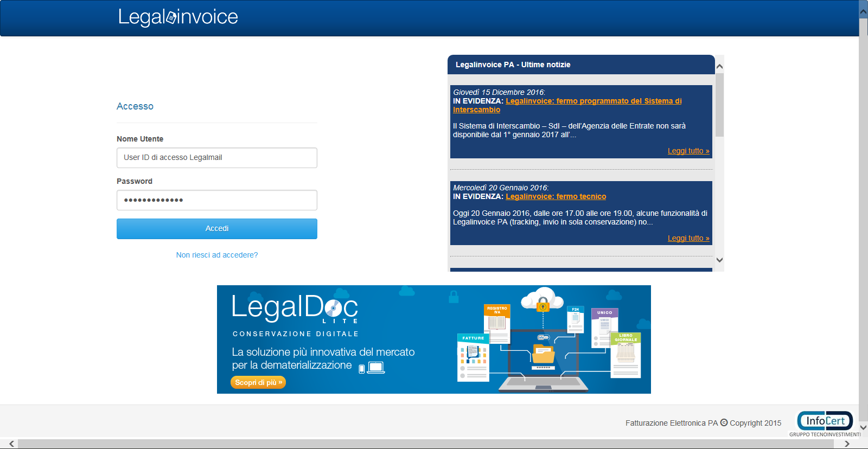
Task: Click the Unico document icon in banner
Action: [604, 328]
